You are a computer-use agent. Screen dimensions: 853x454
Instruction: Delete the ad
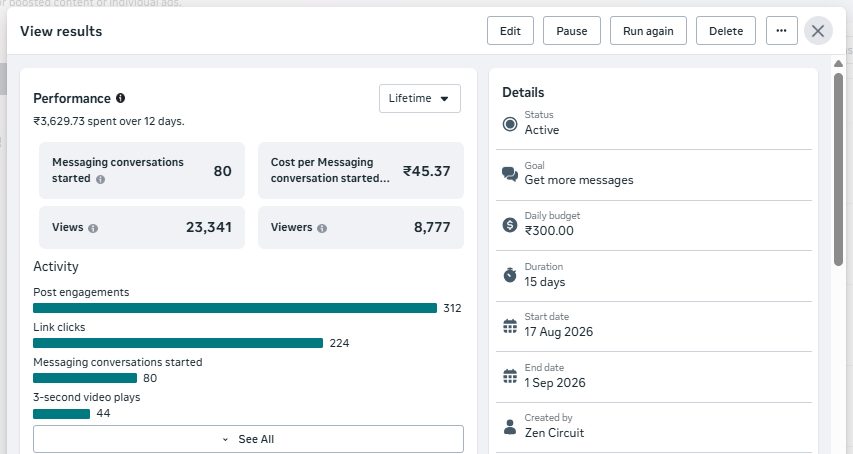click(x=726, y=30)
